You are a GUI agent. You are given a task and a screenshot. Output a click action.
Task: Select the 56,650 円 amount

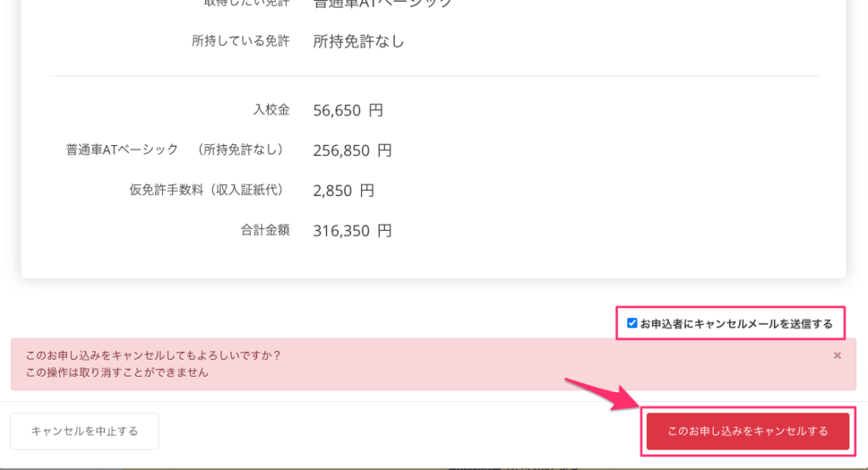click(x=348, y=109)
